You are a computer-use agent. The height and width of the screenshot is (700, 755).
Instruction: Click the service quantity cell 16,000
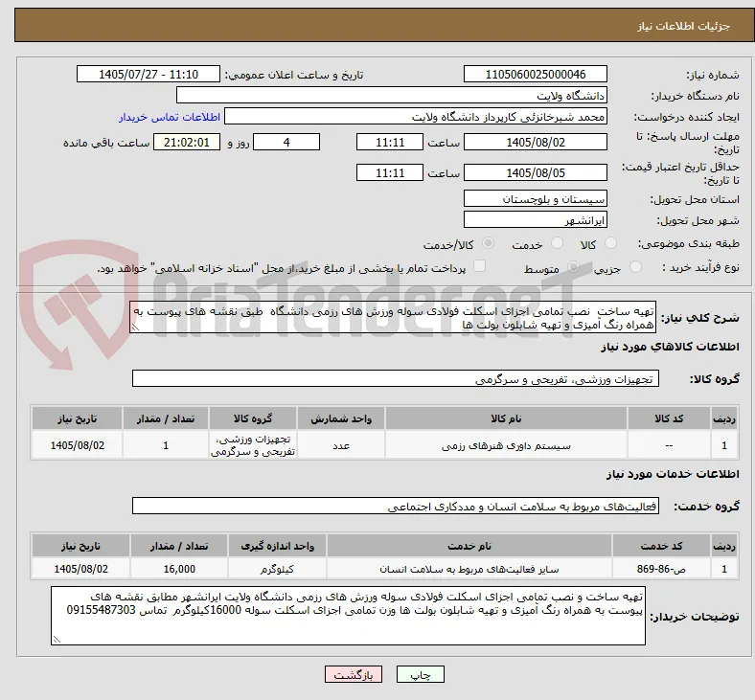(179, 569)
